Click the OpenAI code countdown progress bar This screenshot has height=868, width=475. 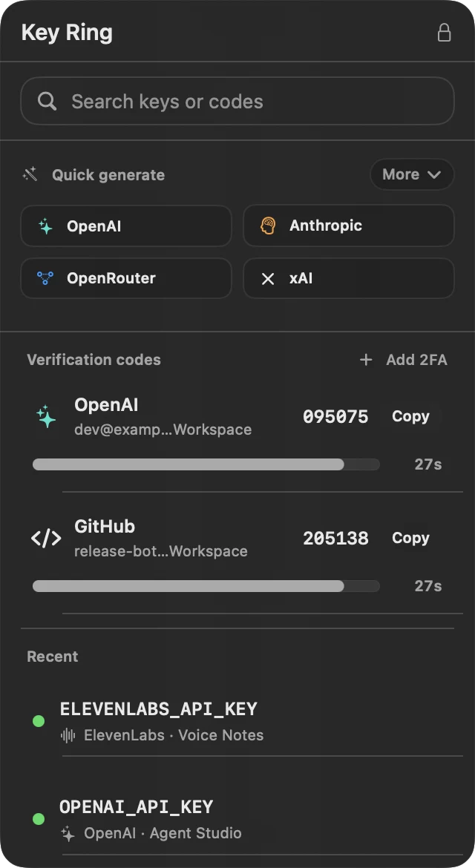point(206,464)
